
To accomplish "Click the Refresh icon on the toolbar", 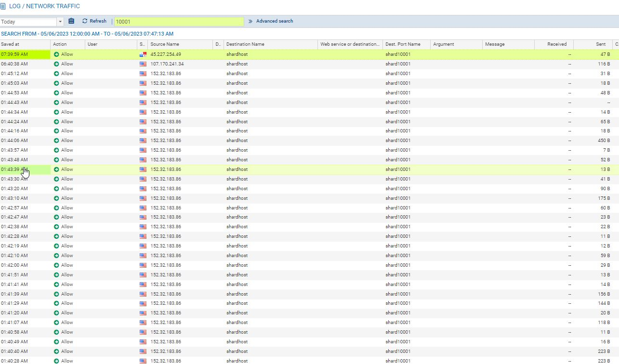I will (x=84, y=21).
